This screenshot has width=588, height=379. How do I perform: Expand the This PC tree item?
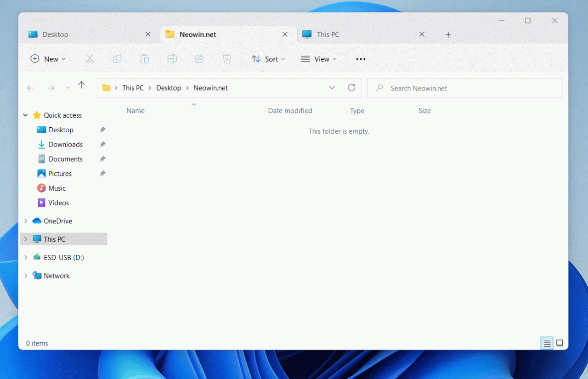26,239
